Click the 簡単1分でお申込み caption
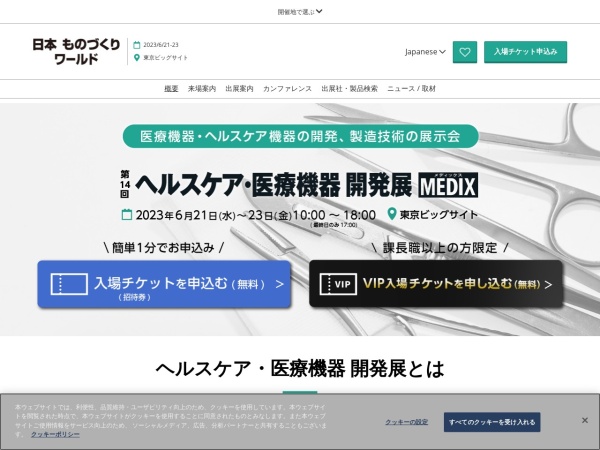This screenshot has height=450, width=600. (163, 248)
